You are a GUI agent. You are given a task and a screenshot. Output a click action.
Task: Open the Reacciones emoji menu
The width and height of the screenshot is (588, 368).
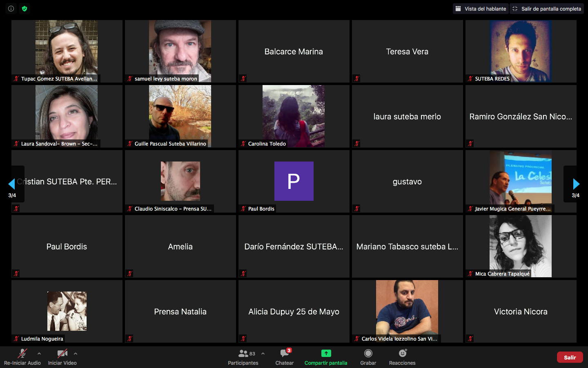[402, 357]
